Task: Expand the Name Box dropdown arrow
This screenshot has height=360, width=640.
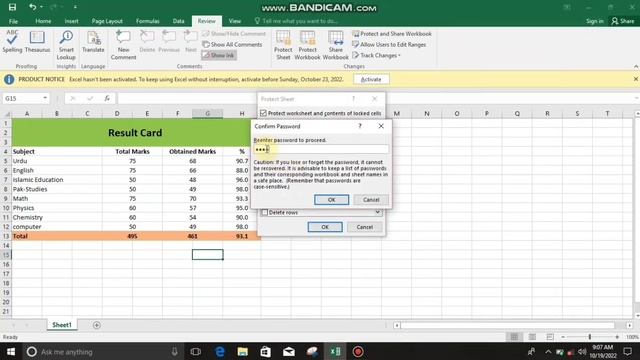Action: point(45,98)
